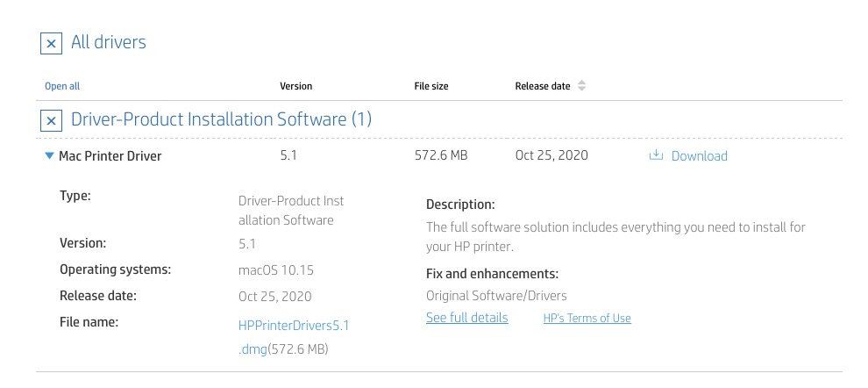Click the File size column header
This screenshot has width=868, height=388.
[431, 86]
